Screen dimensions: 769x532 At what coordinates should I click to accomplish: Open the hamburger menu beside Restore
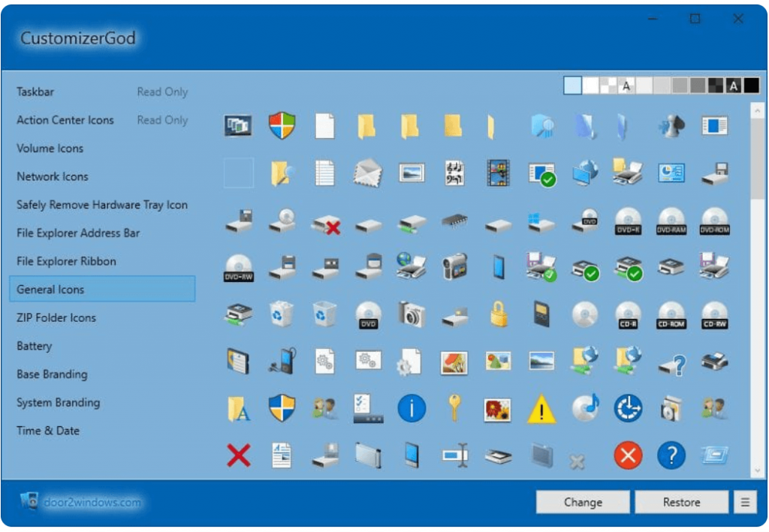pos(744,502)
